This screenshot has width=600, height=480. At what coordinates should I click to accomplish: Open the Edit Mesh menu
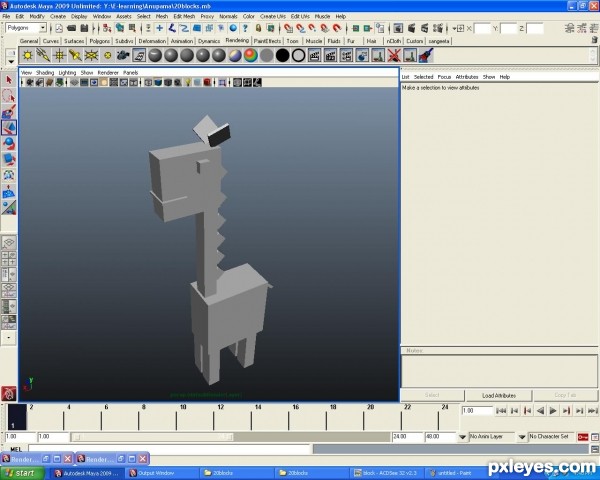tap(184, 16)
